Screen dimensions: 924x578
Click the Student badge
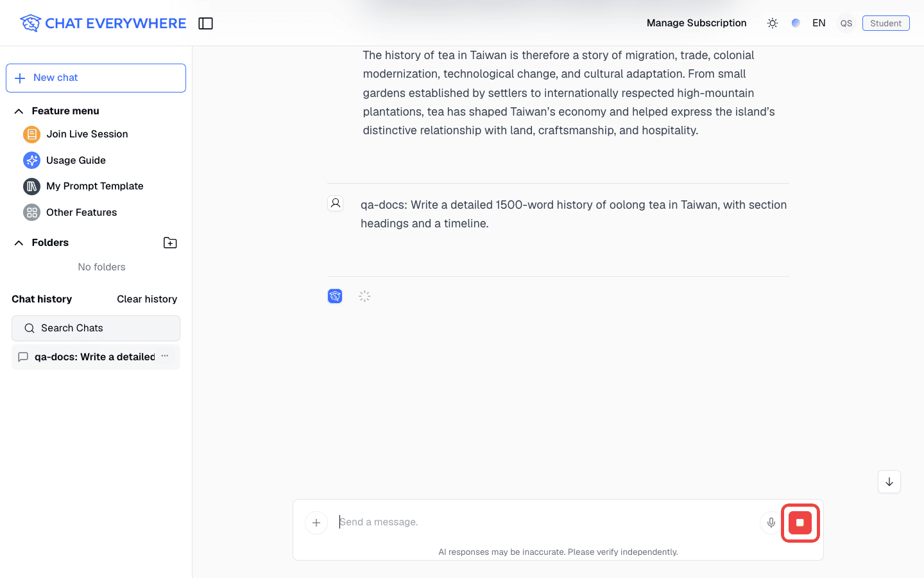tap(886, 23)
